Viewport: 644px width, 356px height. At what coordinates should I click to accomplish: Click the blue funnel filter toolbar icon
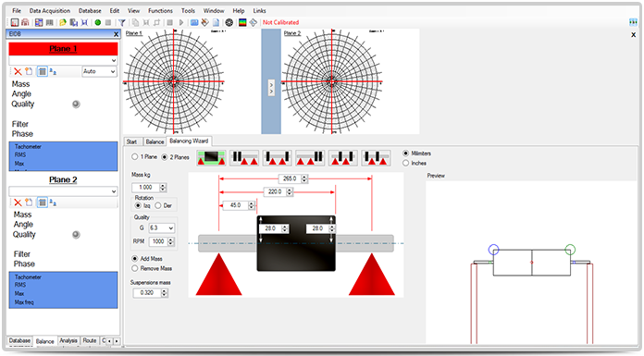point(122,22)
